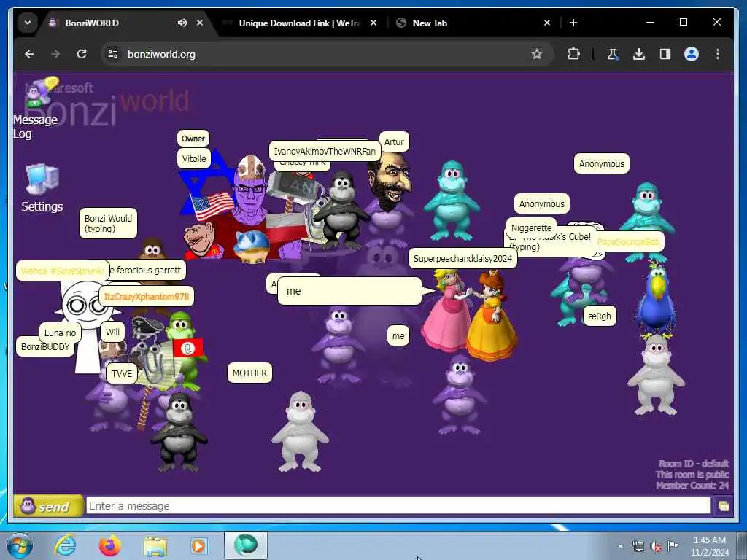Click the Member Count: 24 text
The width and height of the screenshot is (747, 560).
click(692, 485)
